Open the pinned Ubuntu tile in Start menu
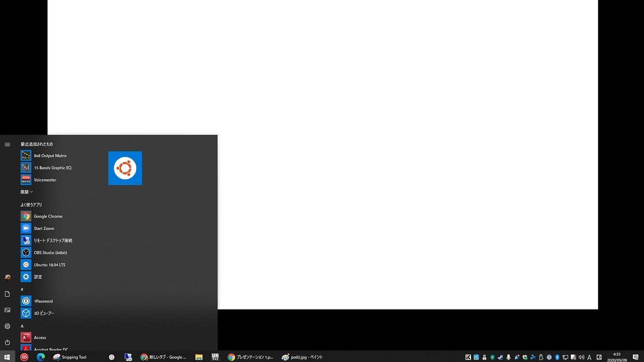The image size is (644, 362). point(125,168)
